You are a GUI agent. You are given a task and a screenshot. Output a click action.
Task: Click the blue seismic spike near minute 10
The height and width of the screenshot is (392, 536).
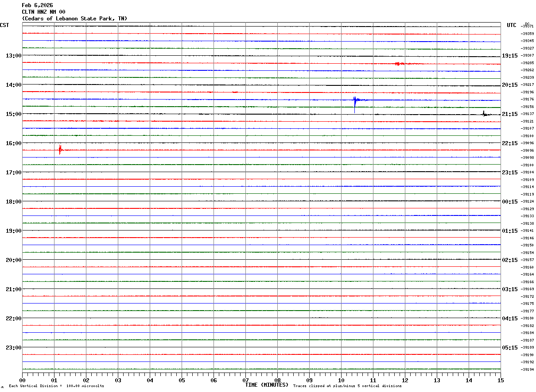pos(355,104)
